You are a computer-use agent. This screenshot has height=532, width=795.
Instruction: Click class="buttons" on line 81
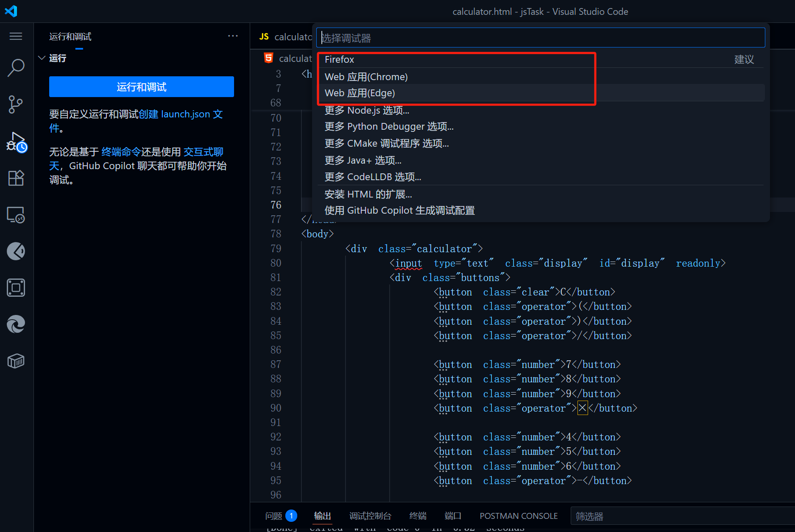[x=463, y=278]
